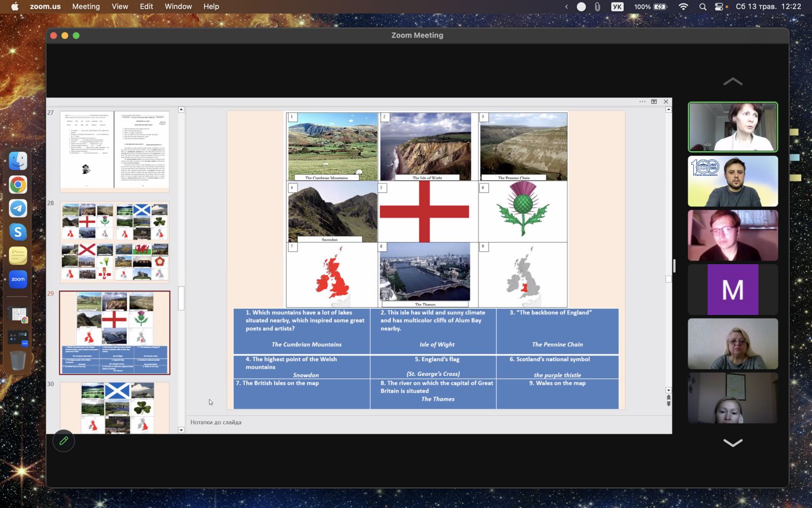Select the slide 28 thumbnail
The width and height of the screenshot is (812, 508).
pos(115,242)
